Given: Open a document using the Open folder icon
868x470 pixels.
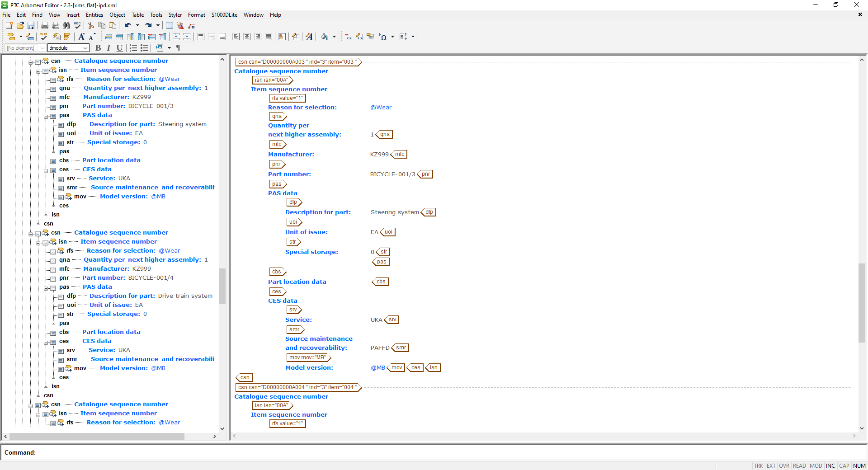Looking at the screenshot, I should [x=20, y=26].
